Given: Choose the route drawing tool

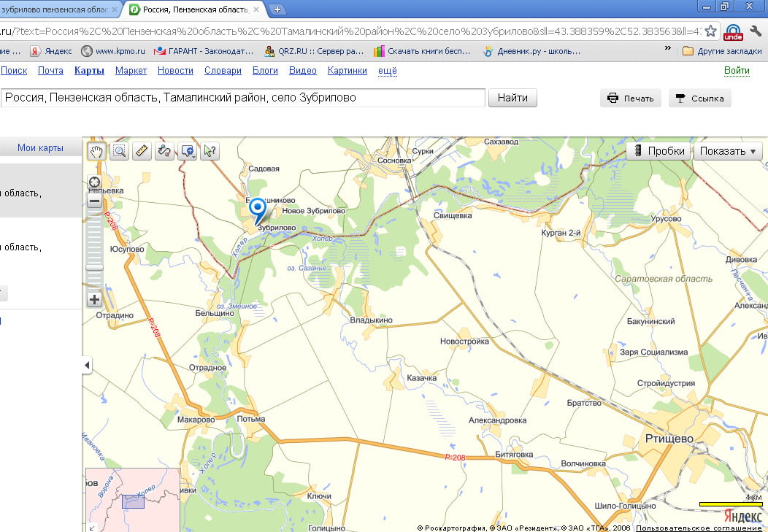Looking at the screenshot, I should tap(164, 151).
